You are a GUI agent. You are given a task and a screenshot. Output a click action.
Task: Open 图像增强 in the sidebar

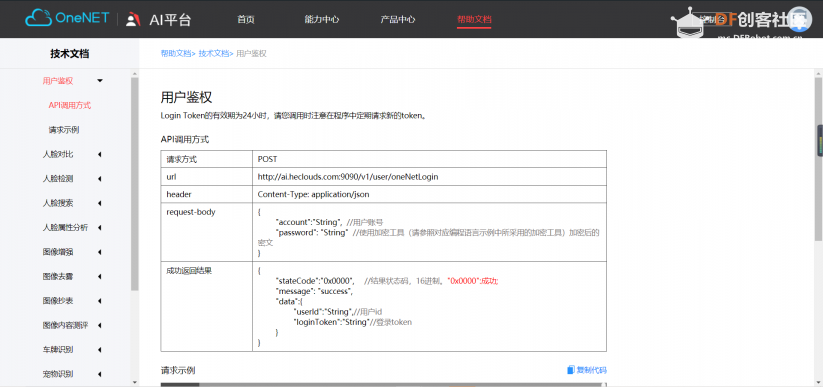tap(58, 252)
